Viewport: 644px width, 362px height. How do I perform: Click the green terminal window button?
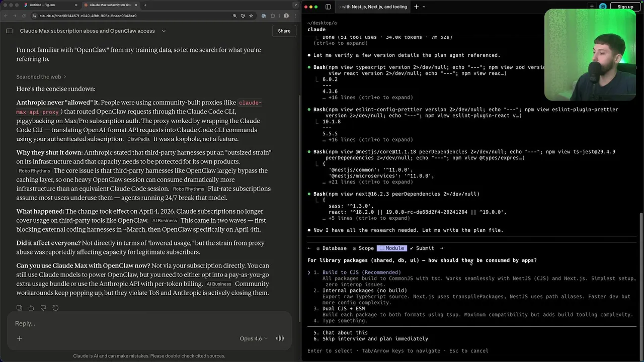click(316, 7)
